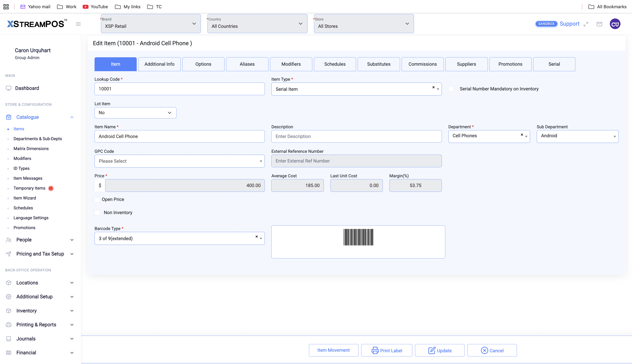Open the Yahoo mail bookmark
The width and height of the screenshot is (632, 364).
click(x=35, y=7)
